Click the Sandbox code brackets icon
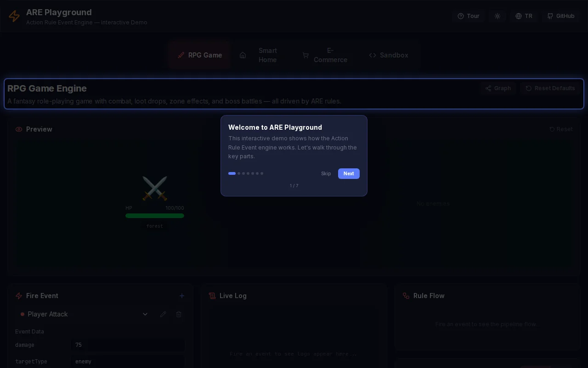588x368 pixels. coord(373,55)
